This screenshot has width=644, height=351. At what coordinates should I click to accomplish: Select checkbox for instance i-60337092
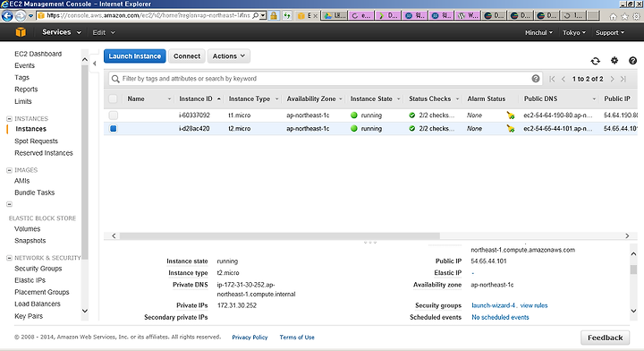coord(114,116)
